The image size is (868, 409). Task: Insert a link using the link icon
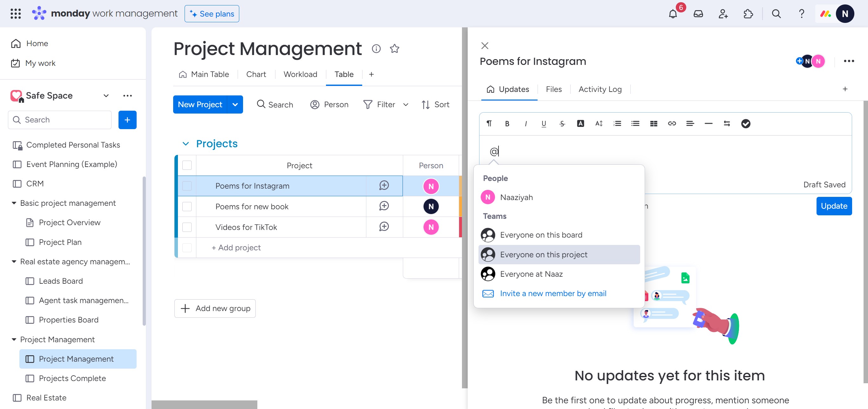(672, 124)
